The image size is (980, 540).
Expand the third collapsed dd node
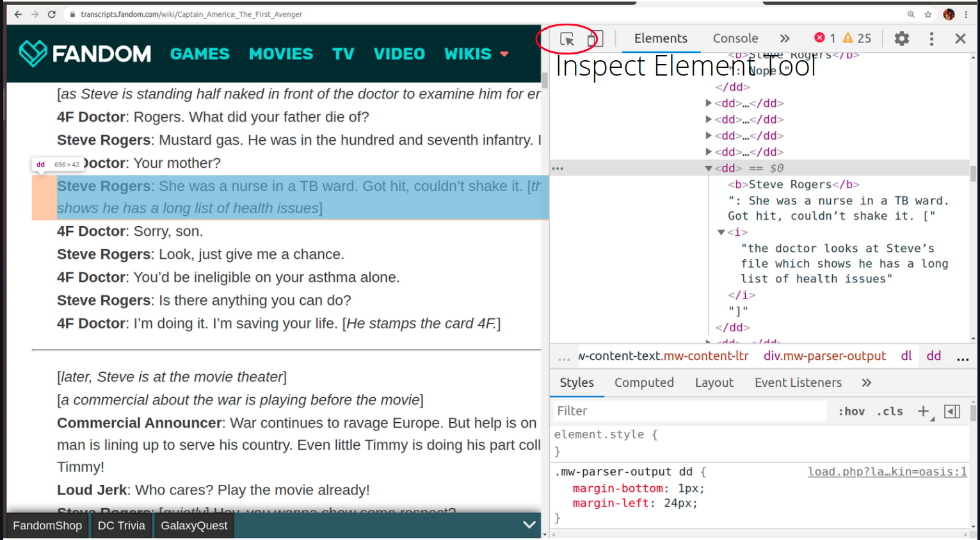point(709,136)
